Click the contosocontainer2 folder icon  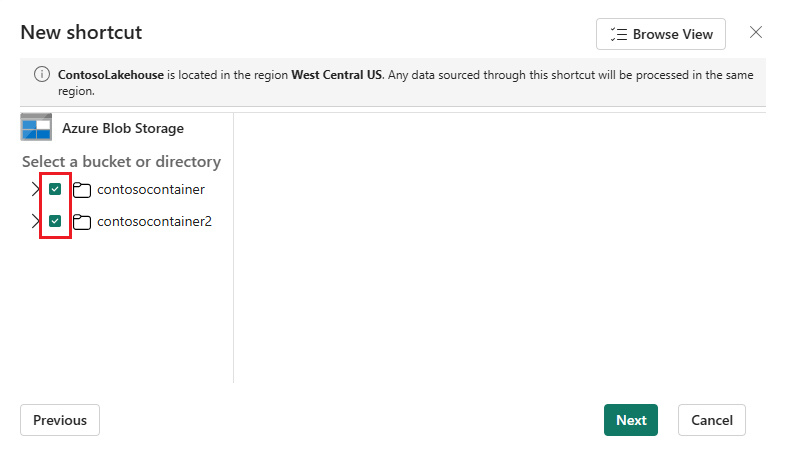pos(82,222)
